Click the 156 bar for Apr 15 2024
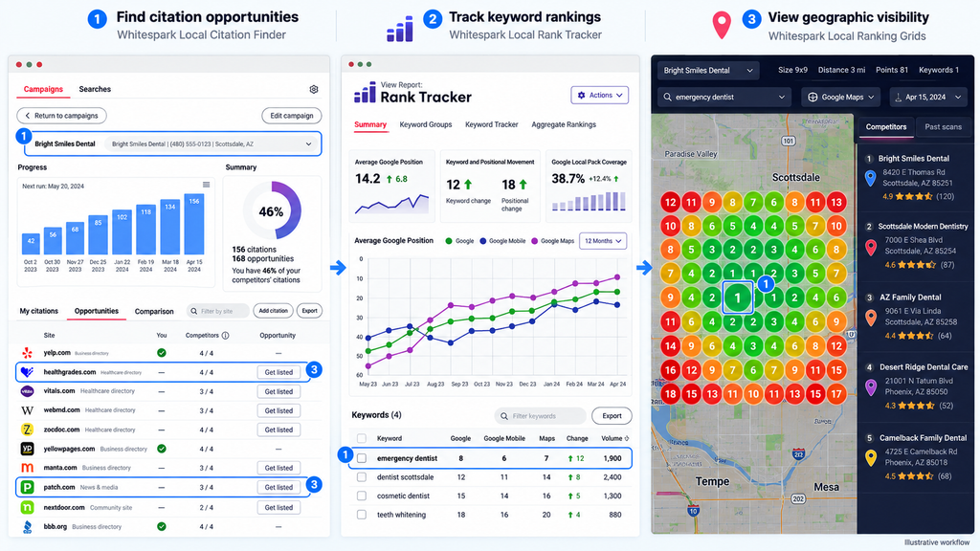Screen dimensions: 980x551 click(x=194, y=224)
